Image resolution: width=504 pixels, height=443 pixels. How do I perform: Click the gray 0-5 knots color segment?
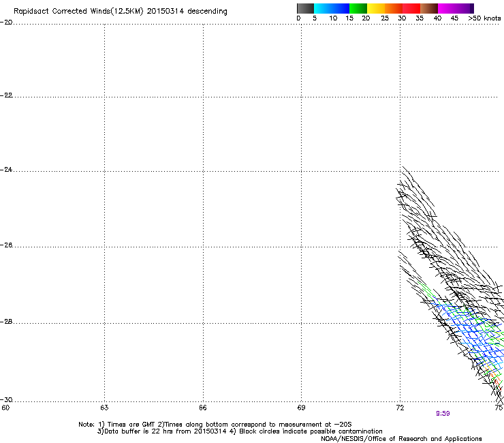click(305, 8)
